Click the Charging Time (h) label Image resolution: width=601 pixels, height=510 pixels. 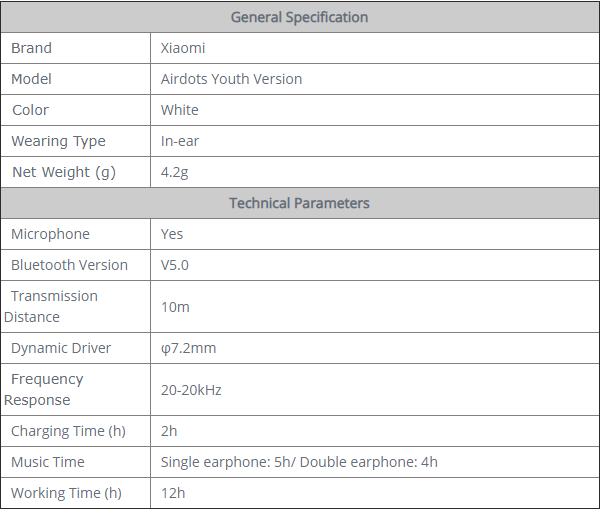tap(68, 431)
